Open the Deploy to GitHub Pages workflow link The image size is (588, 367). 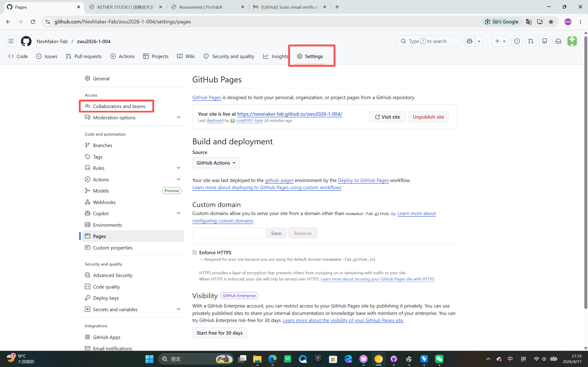363,180
